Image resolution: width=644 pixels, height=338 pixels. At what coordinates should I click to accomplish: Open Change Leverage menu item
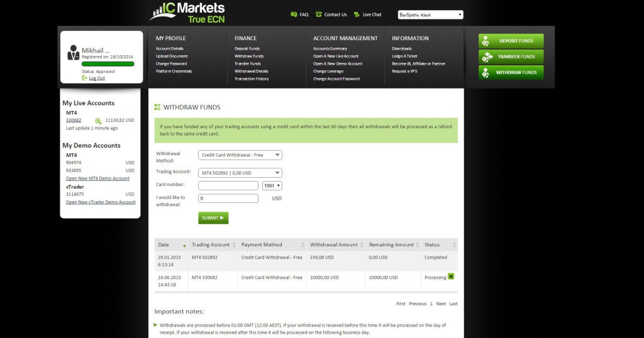[x=328, y=71]
